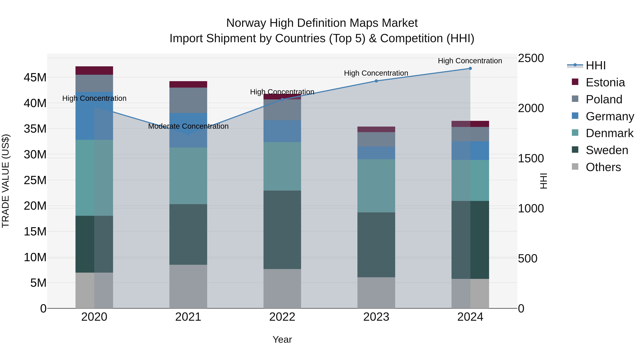Toggle Denmark series in legend

pos(602,133)
